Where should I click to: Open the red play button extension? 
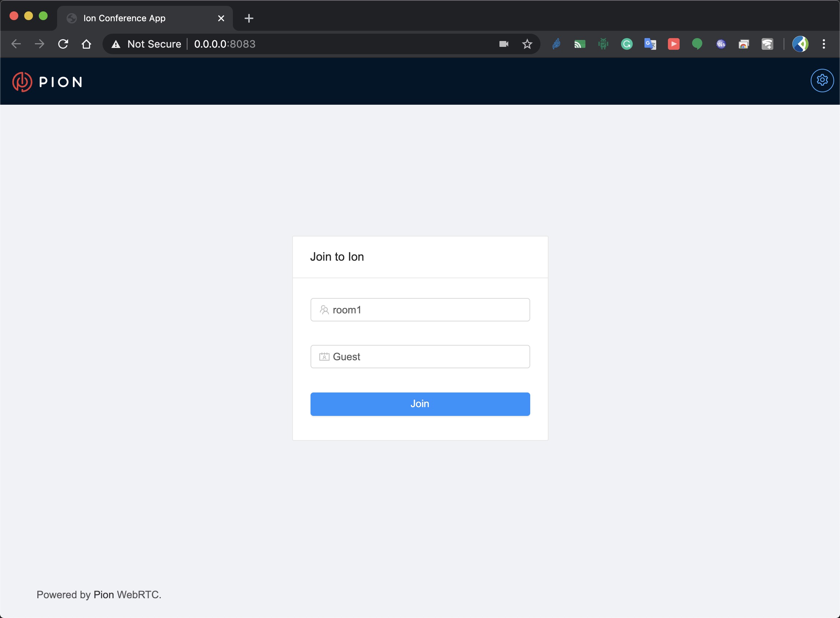click(x=673, y=44)
